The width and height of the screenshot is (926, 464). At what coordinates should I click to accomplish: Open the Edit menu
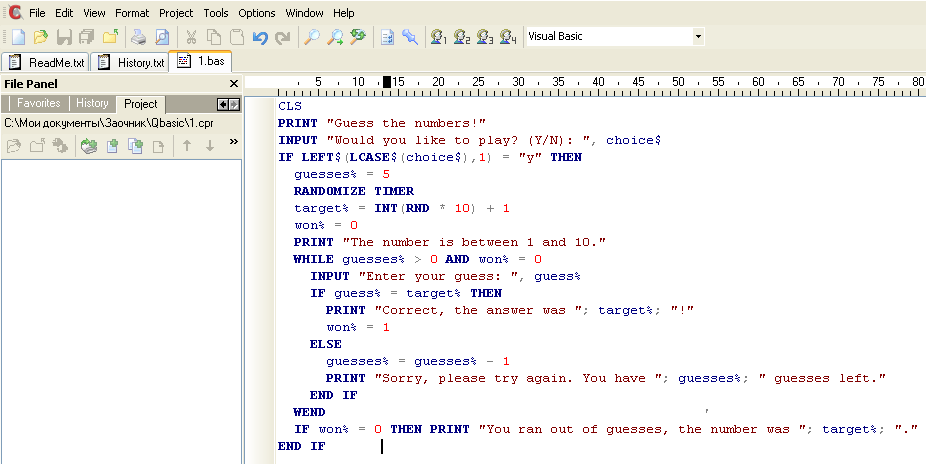64,13
